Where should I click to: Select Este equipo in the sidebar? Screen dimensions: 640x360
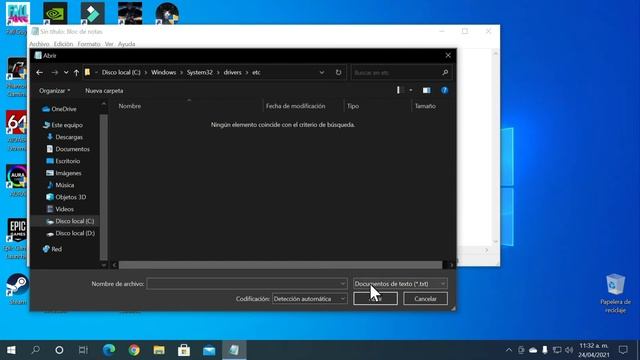tap(62, 125)
